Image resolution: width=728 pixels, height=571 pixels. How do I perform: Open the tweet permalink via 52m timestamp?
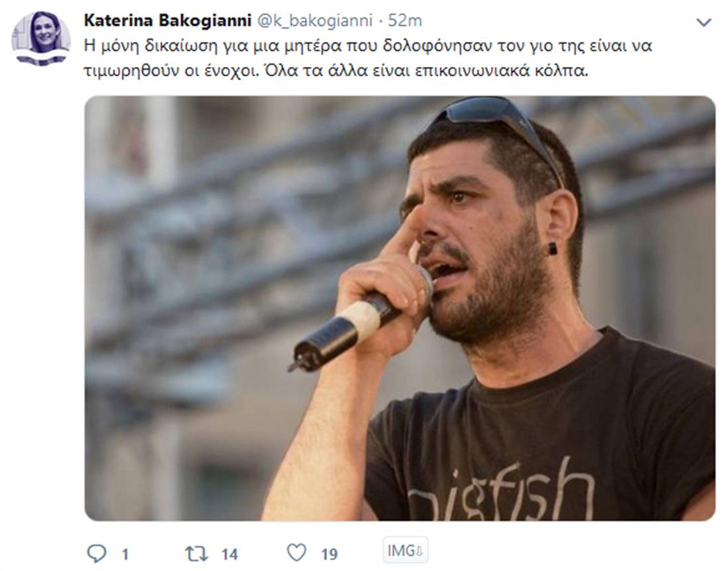click(x=405, y=21)
